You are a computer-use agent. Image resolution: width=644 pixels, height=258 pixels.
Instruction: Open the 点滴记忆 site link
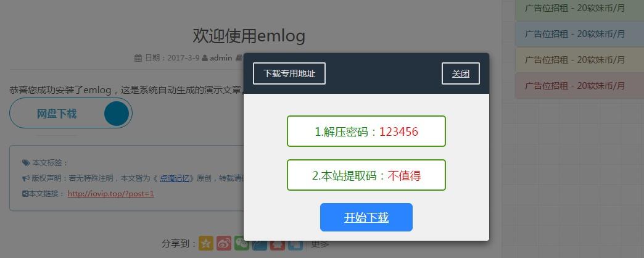(174, 178)
